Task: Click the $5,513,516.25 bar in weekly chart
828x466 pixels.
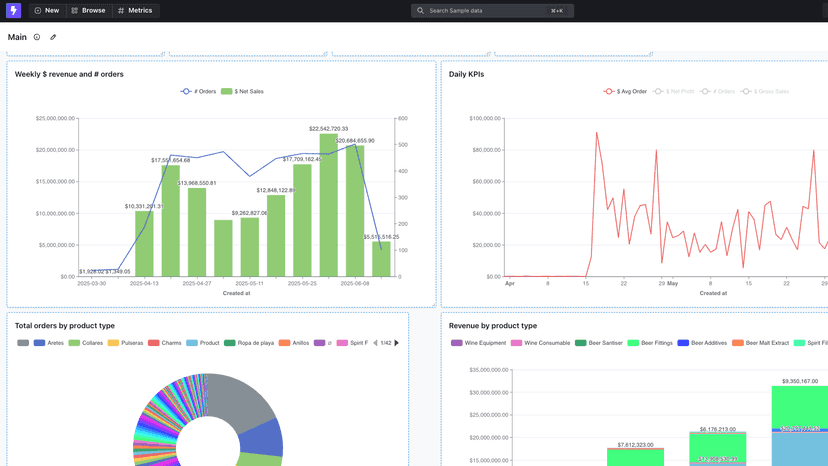Action: pos(381,259)
